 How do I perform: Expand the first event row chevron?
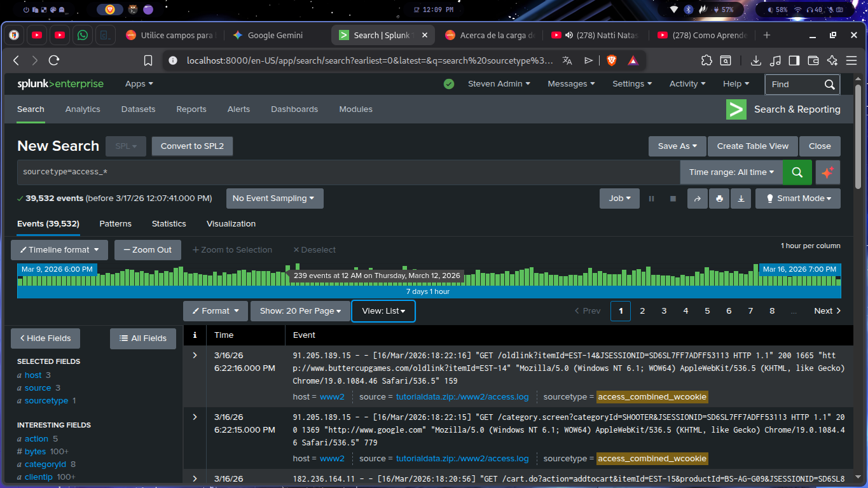pyautogui.click(x=195, y=355)
